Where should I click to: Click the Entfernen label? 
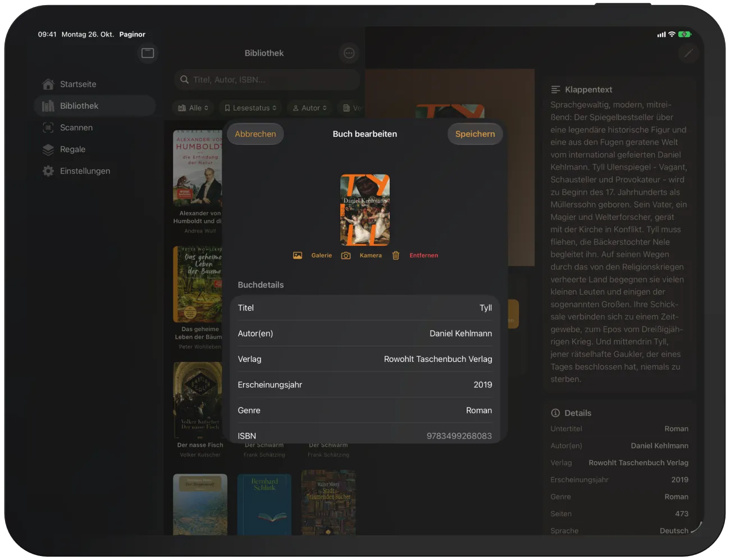[424, 255]
